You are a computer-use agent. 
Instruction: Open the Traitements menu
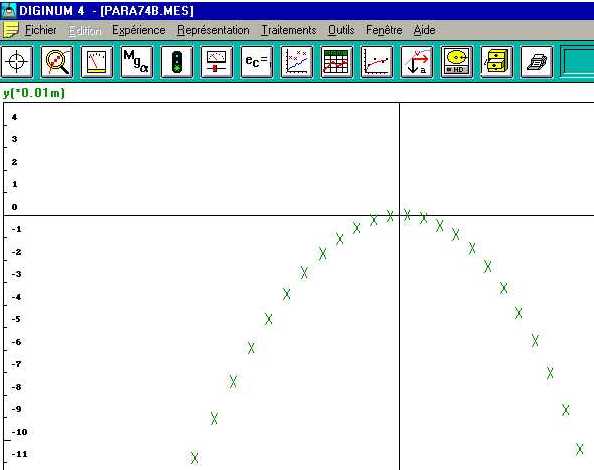(289, 30)
